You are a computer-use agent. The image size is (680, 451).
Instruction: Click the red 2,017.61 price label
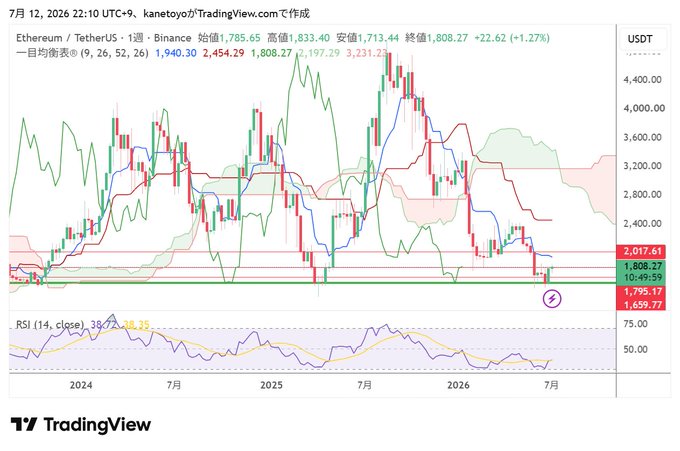point(641,251)
